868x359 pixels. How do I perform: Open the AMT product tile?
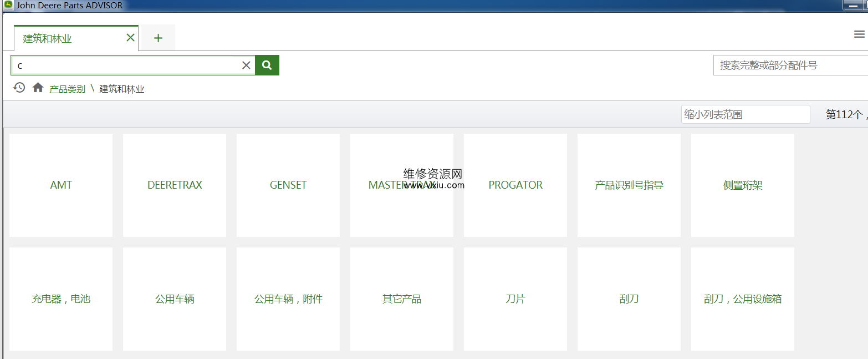click(61, 185)
